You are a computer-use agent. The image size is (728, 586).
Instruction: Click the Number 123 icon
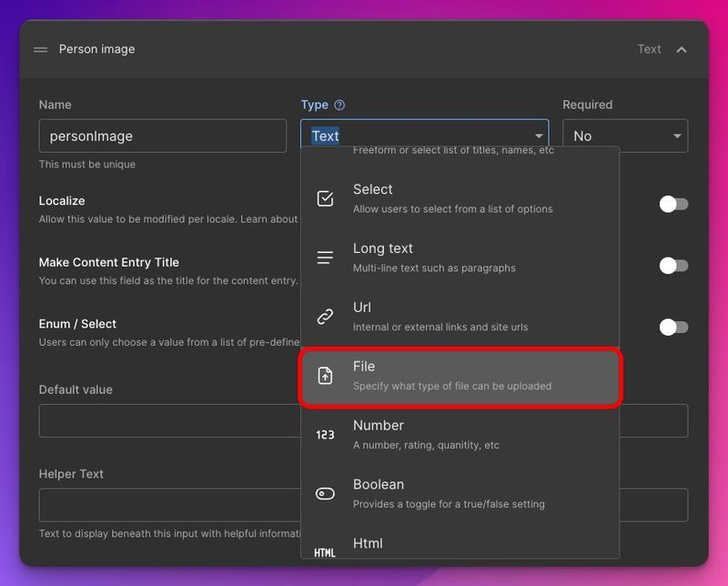(325, 435)
